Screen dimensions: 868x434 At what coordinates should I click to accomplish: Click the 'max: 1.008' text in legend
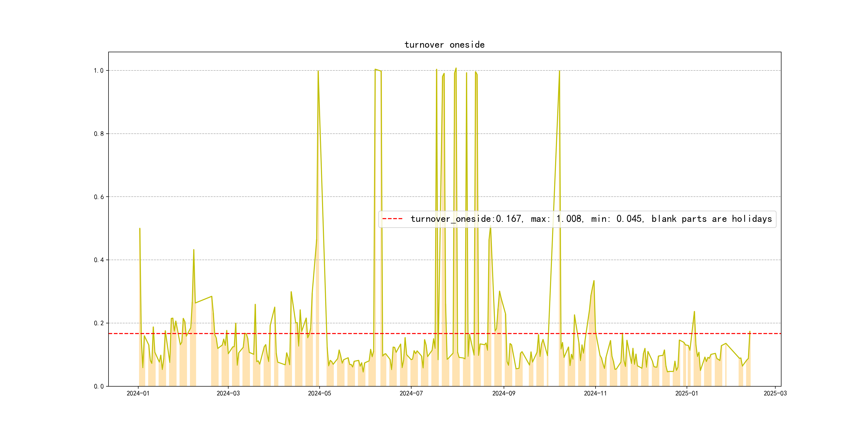point(557,219)
